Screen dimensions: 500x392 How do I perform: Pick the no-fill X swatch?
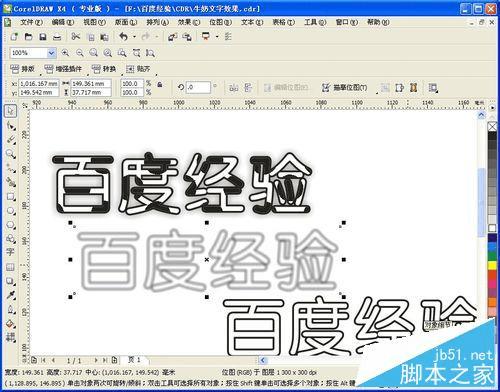click(492, 127)
